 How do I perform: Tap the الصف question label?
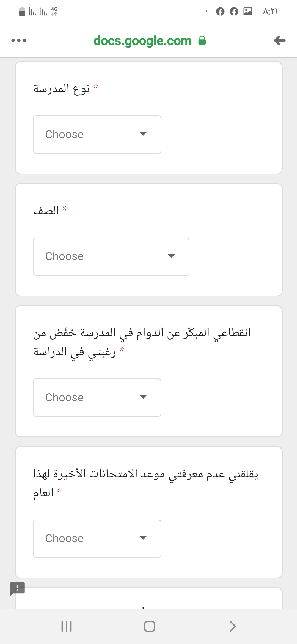[46, 211]
